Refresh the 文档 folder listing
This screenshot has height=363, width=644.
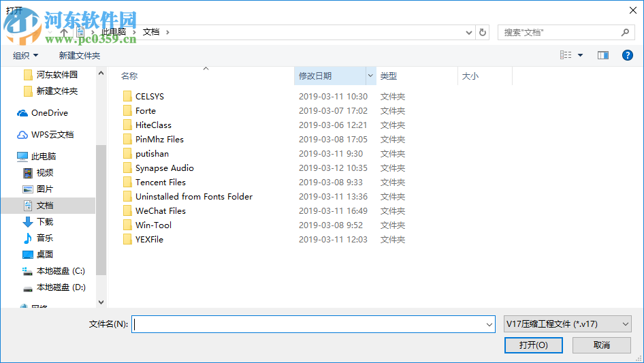click(x=483, y=32)
